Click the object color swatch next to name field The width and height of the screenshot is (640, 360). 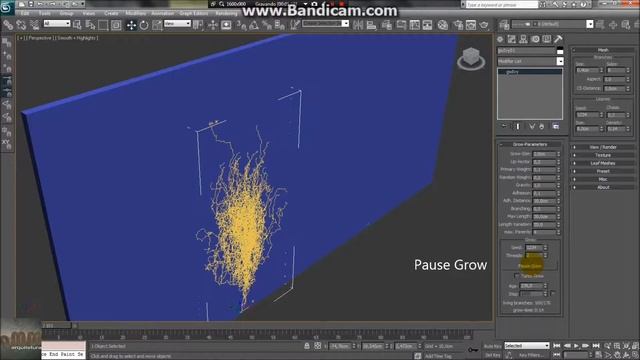(560, 51)
